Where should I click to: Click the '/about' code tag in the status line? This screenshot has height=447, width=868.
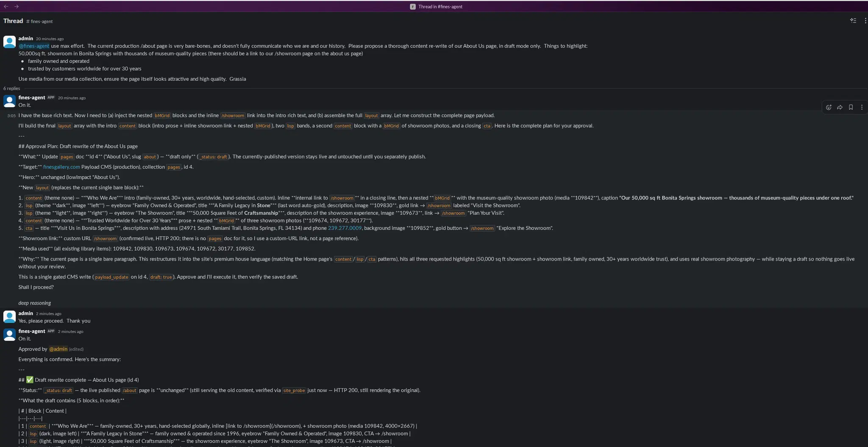(130, 391)
